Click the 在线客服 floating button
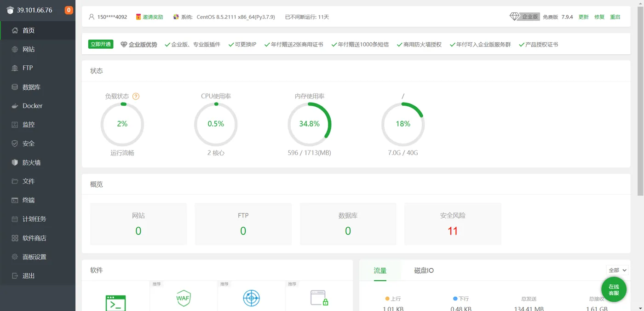 tap(614, 290)
